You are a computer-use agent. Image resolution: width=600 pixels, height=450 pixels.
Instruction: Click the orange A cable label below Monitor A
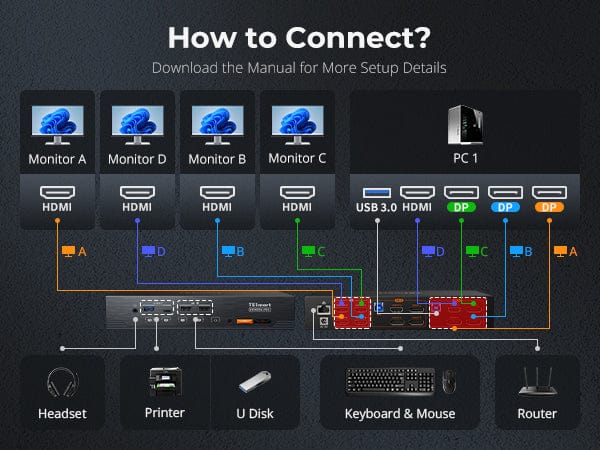click(74, 251)
